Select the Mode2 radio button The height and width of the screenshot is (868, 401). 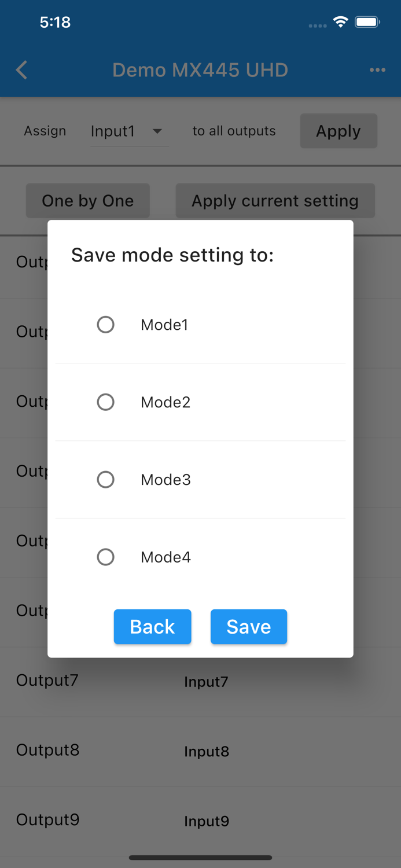tap(105, 402)
